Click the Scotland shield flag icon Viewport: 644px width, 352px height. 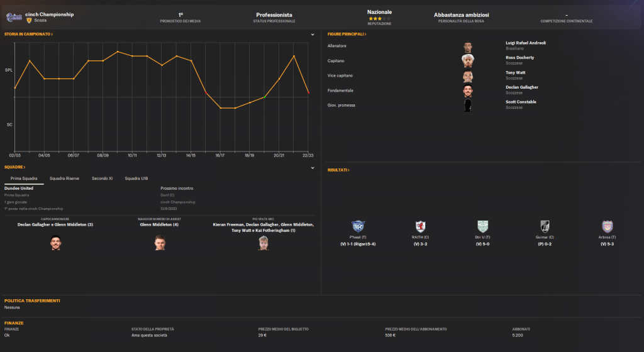point(29,20)
